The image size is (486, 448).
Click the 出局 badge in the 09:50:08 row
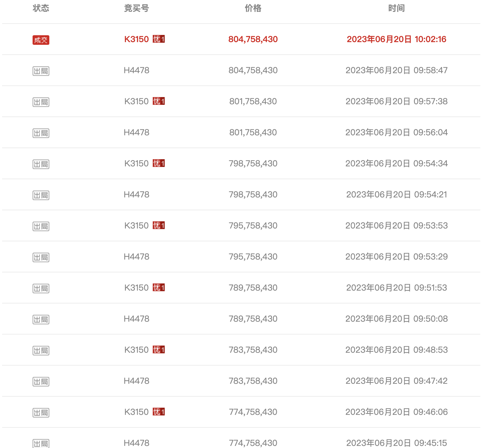click(x=41, y=319)
